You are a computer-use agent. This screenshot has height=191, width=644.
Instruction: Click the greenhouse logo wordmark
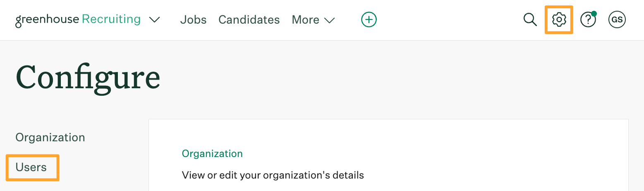[47, 20]
